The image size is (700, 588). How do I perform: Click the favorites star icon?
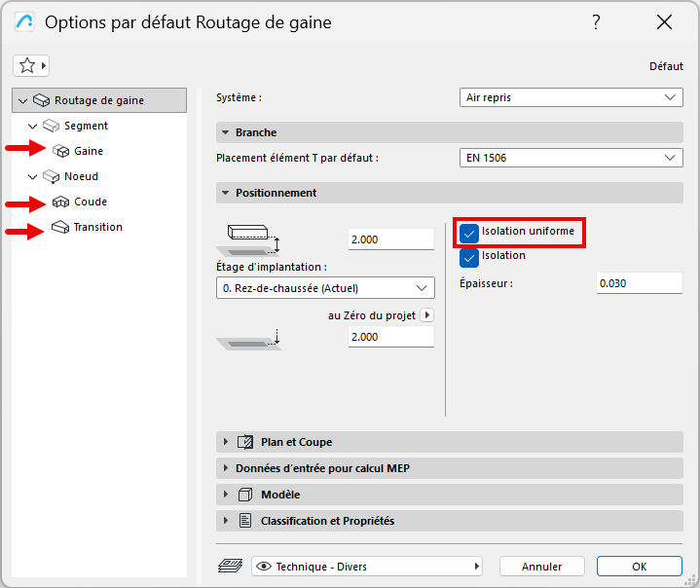click(27, 65)
